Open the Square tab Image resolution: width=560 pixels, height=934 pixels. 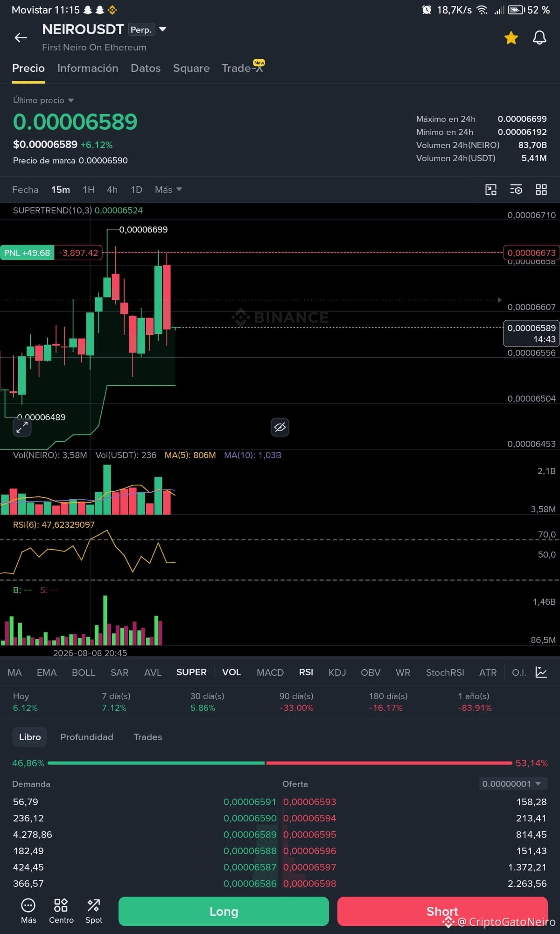191,68
